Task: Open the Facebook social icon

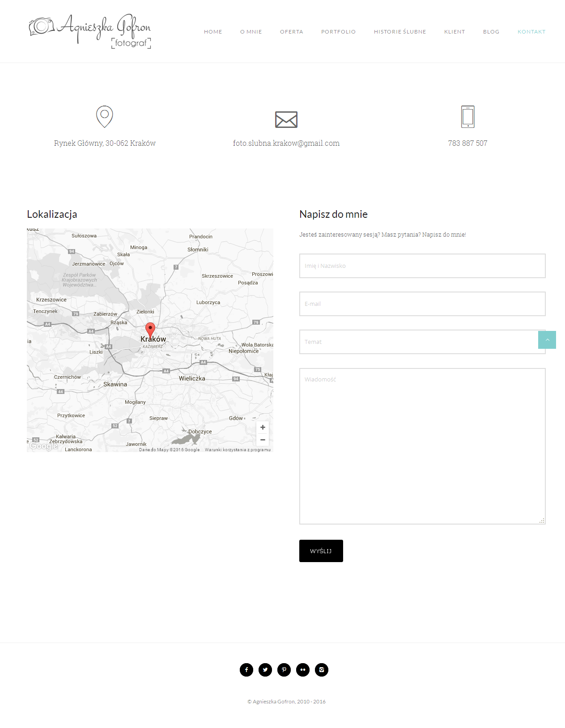Action: click(246, 670)
